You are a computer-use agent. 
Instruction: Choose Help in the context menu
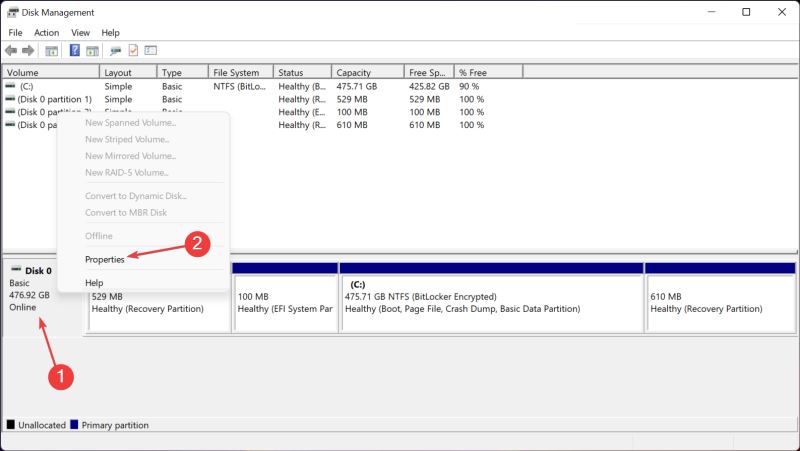[x=94, y=283]
